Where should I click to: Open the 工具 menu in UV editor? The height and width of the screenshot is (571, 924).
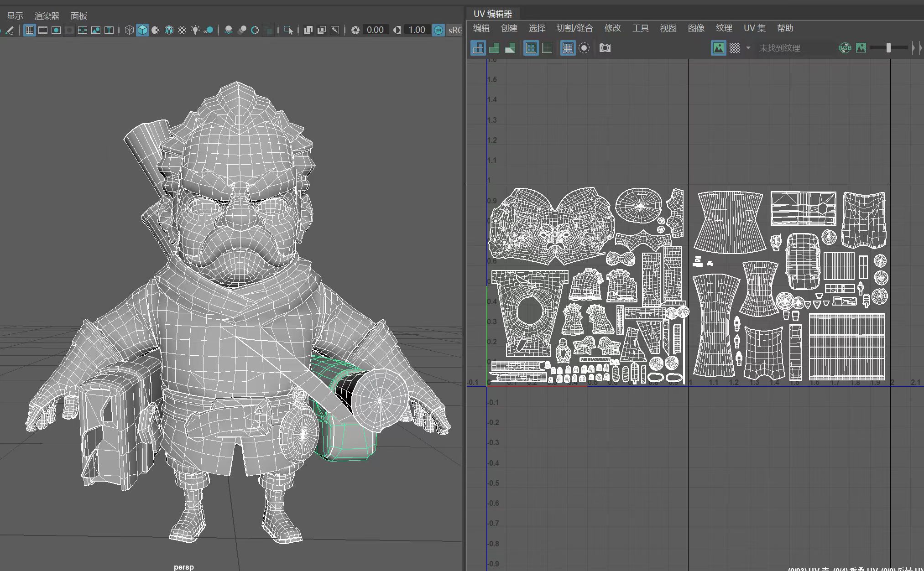(641, 28)
